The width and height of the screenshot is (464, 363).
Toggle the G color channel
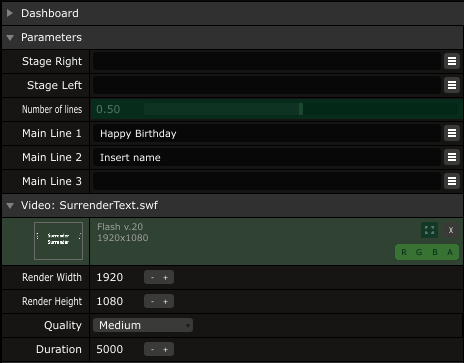pos(419,252)
